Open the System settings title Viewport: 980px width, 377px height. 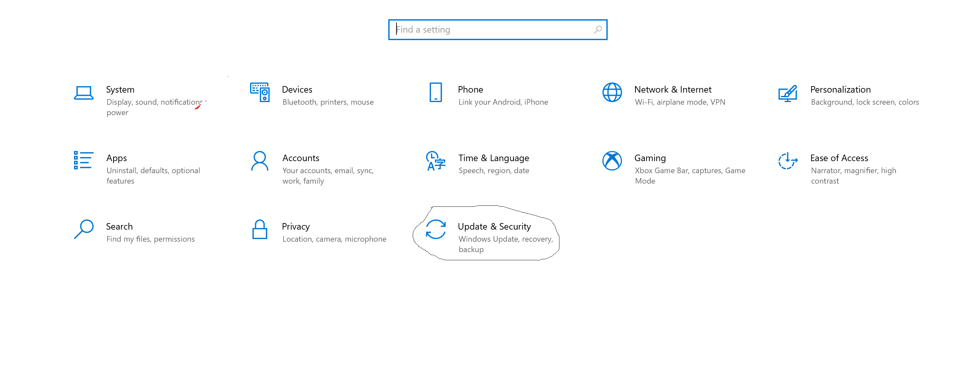coord(120,89)
